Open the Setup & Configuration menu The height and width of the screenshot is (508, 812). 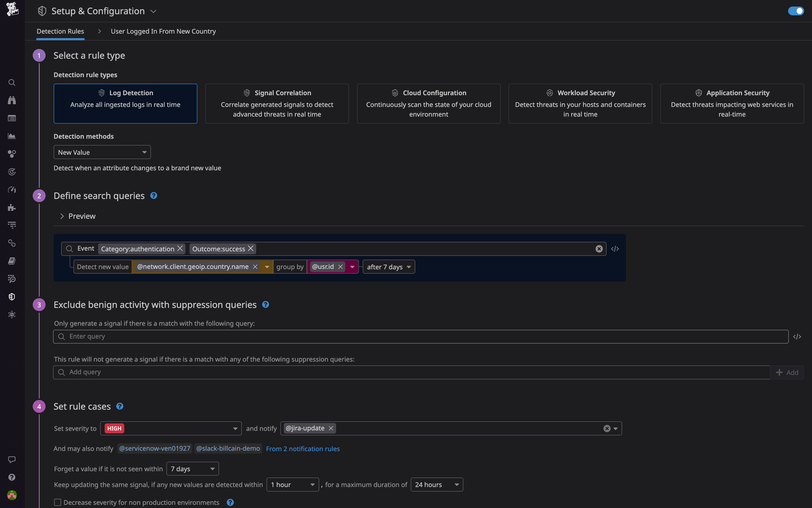[97, 11]
